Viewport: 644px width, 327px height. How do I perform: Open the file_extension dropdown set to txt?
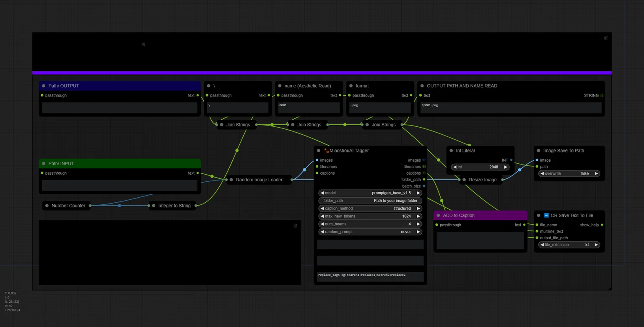tap(569, 245)
